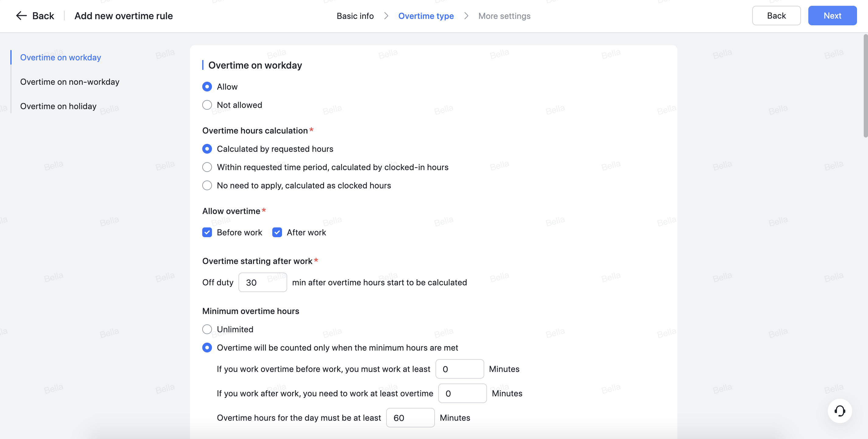Open the help icon in the corner
The width and height of the screenshot is (868, 439).
[840, 411]
